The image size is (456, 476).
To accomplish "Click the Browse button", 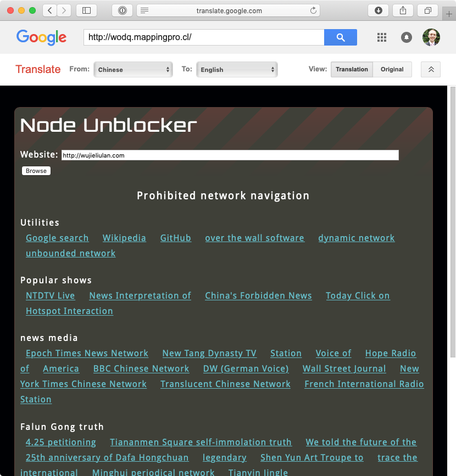I will pyautogui.click(x=36, y=171).
